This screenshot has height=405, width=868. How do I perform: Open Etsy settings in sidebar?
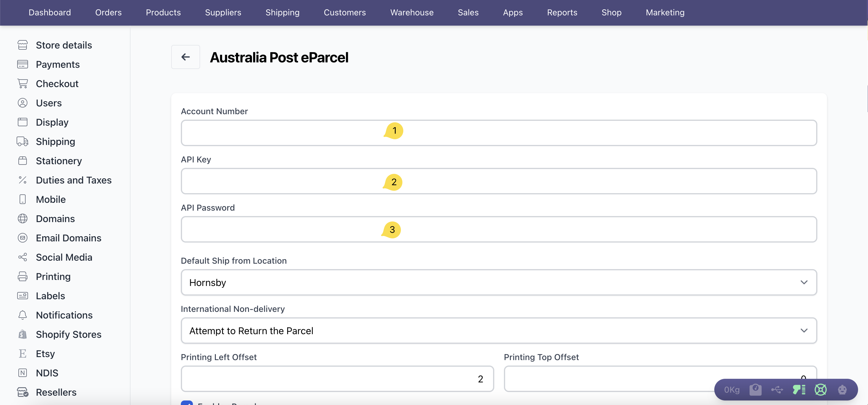click(x=45, y=353)
